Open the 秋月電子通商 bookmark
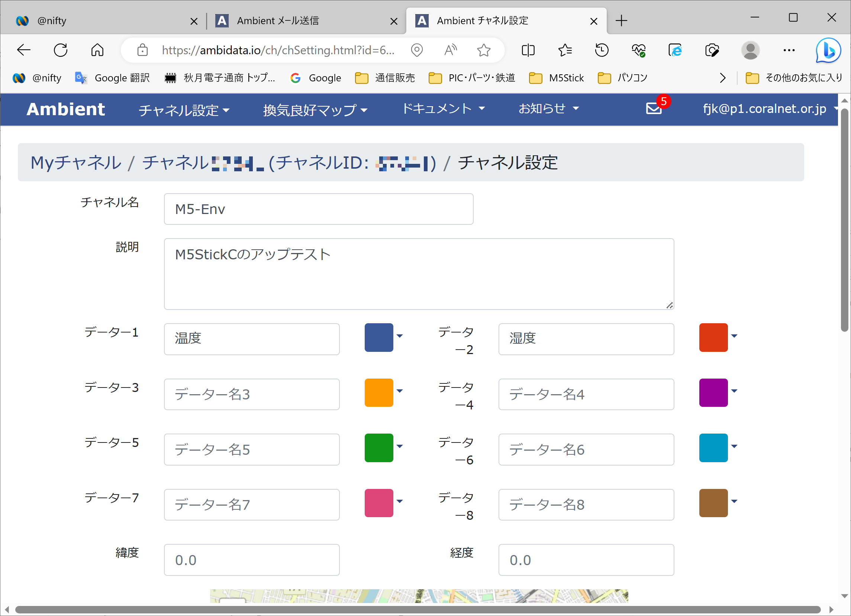The height and width of the screenshot is (616, 851). pyautogui.click(x=219, y=78)
